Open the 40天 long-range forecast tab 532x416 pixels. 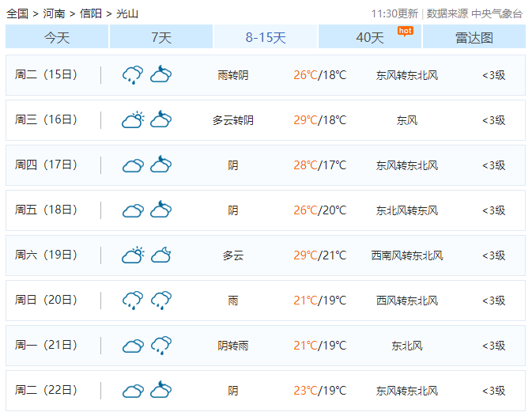click(369, 37)
